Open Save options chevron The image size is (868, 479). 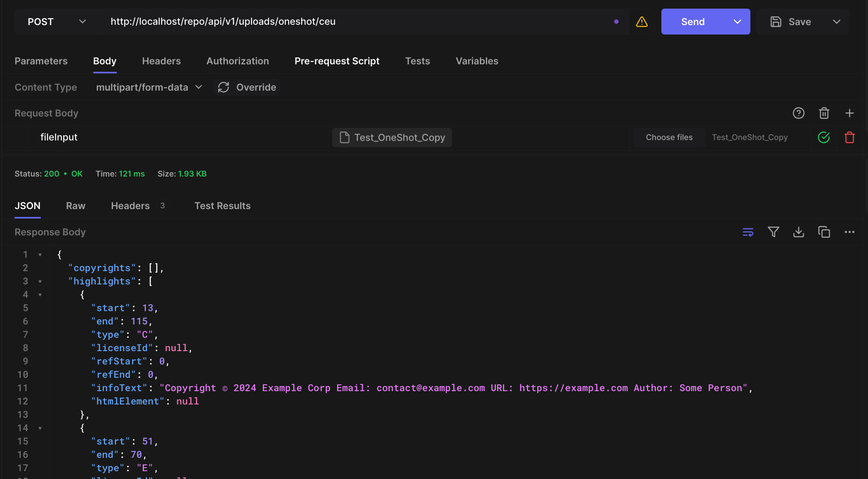coord(837,22)
